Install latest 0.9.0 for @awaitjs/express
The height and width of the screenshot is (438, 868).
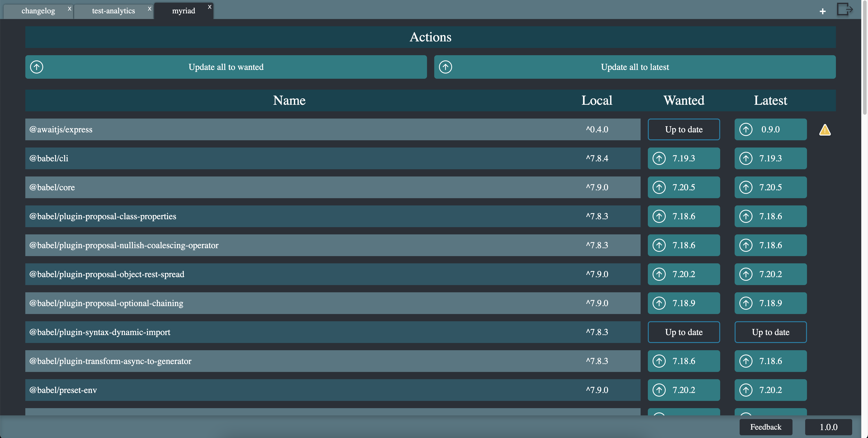[770, 129]
